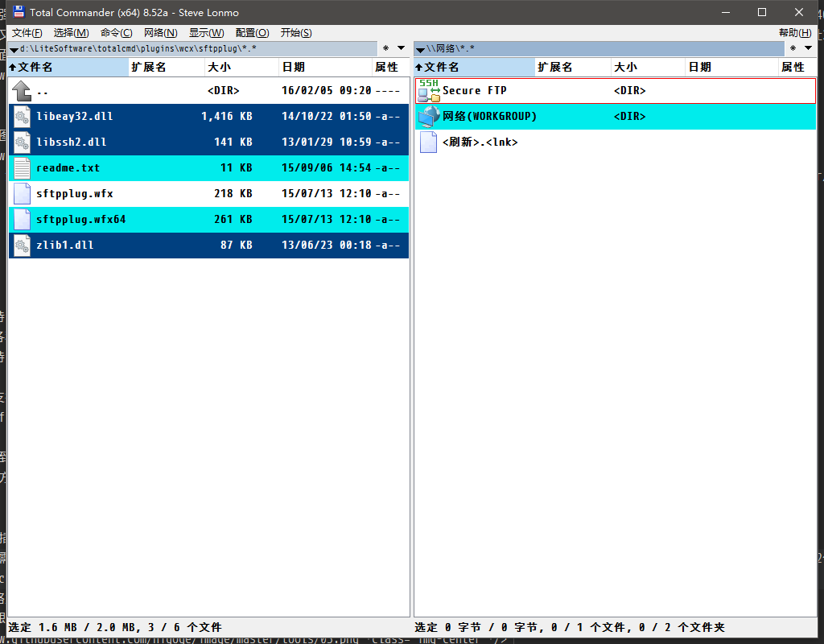This screenshot has width=824, height=644.
Task: Sort left panel by 属性 column
Action: click(391, 68)
